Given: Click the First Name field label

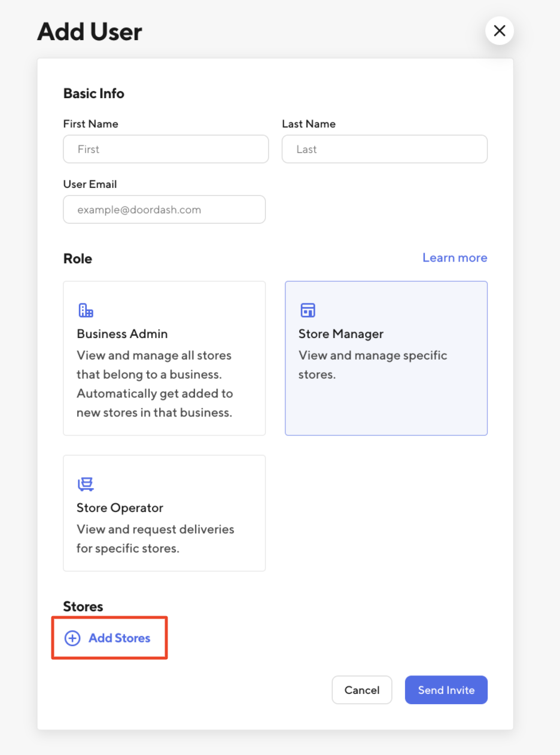Looking at the screenshot, I should (90, 124).
